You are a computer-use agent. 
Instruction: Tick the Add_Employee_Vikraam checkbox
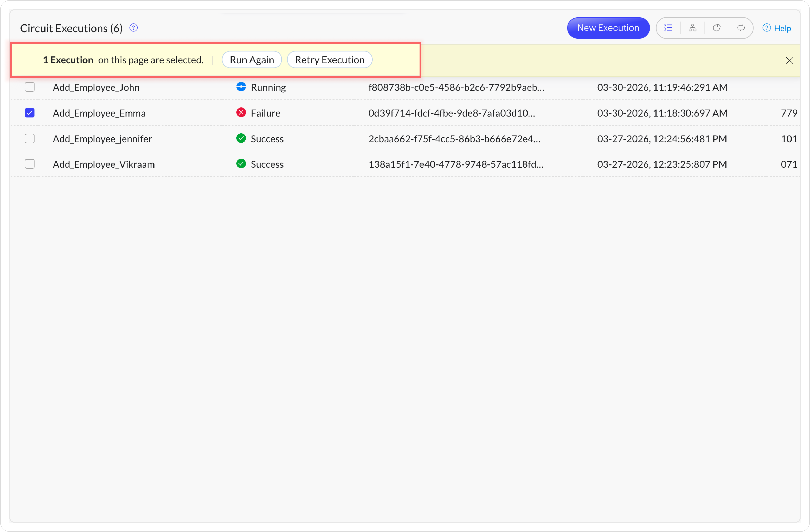point(30,164)
